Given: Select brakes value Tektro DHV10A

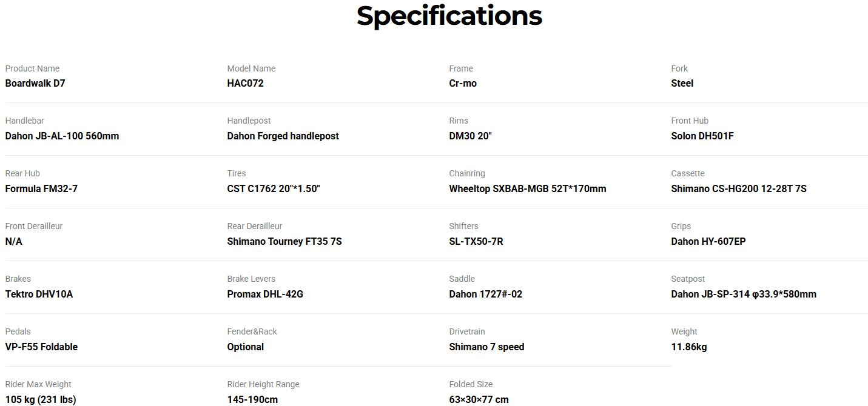Looking at the screenshot, I should pyautogui.click(x=39, y=295).
